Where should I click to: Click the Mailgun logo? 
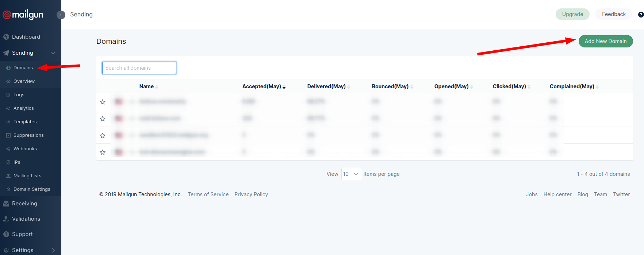[x=23, y=15]
